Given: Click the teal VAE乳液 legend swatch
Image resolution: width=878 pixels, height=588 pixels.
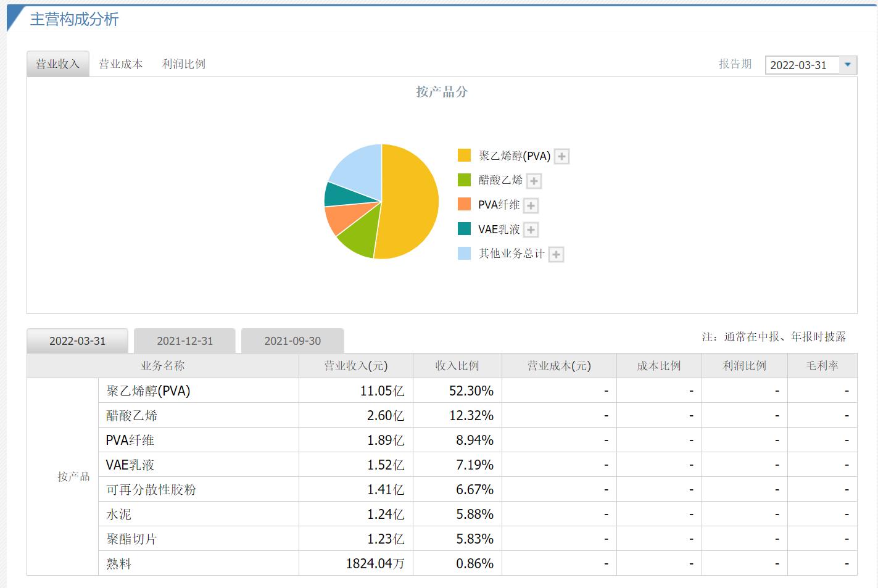Looking at the screenshot, I should coord(464,229).
